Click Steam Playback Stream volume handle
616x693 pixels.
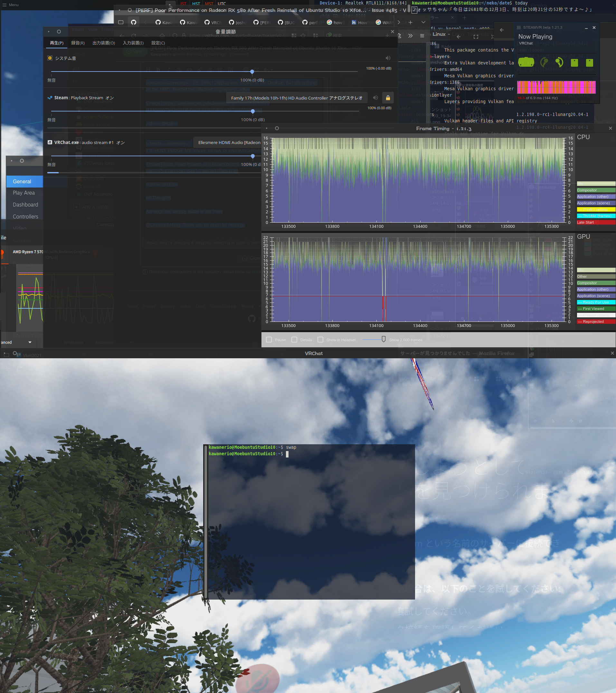tap(253, 111)
